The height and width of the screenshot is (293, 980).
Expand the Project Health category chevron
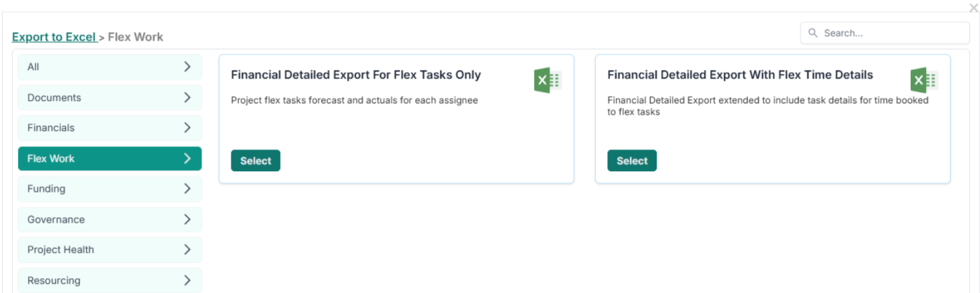click(187, 250)
